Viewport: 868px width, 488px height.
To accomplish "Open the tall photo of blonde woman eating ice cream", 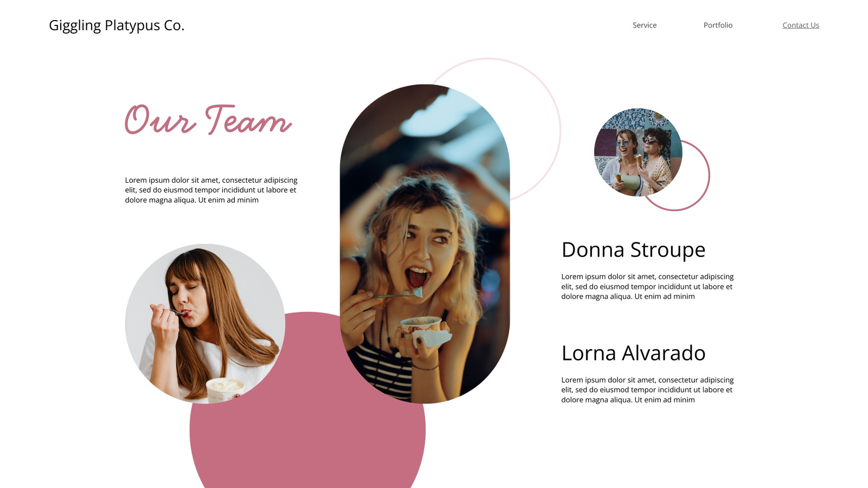I will click(x=425, y=243).
